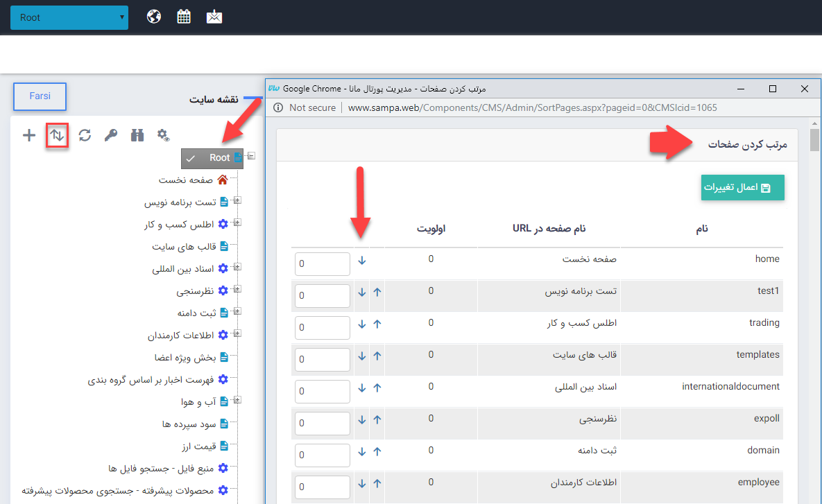Click the gear-with-eye settings icon
Image resolution: width=822 pixels, height=504 pixels.
[164, 135]
